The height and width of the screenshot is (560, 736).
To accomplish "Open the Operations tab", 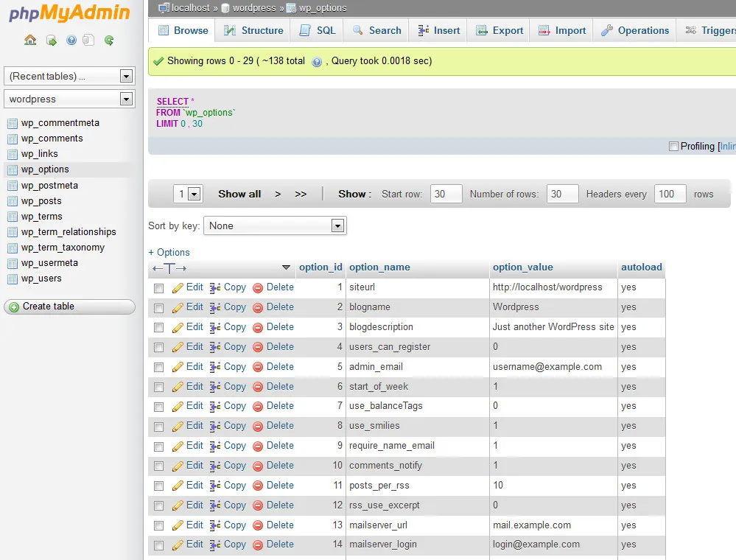I will [634, 30].
